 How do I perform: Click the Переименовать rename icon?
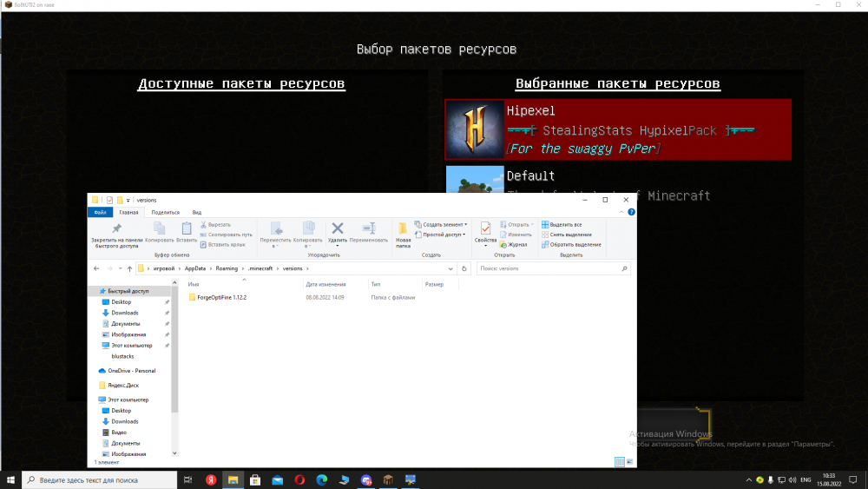point(369,228)
